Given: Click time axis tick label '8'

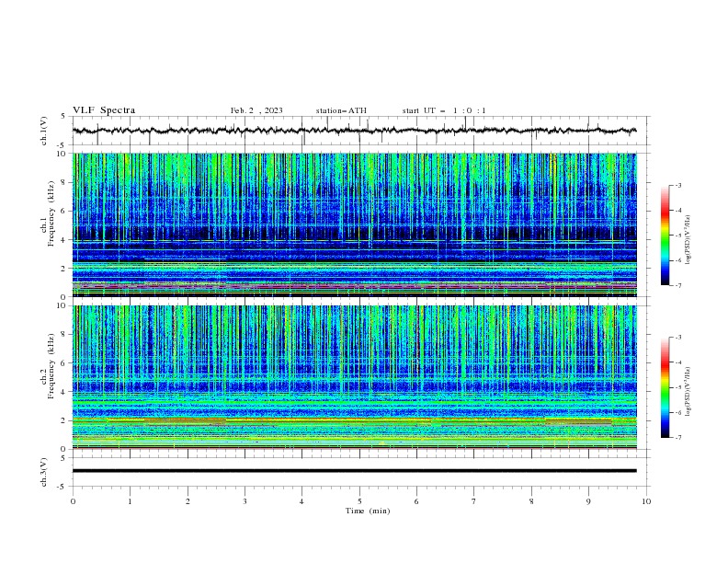Looking at the screenshot, I should click(531, 501).
